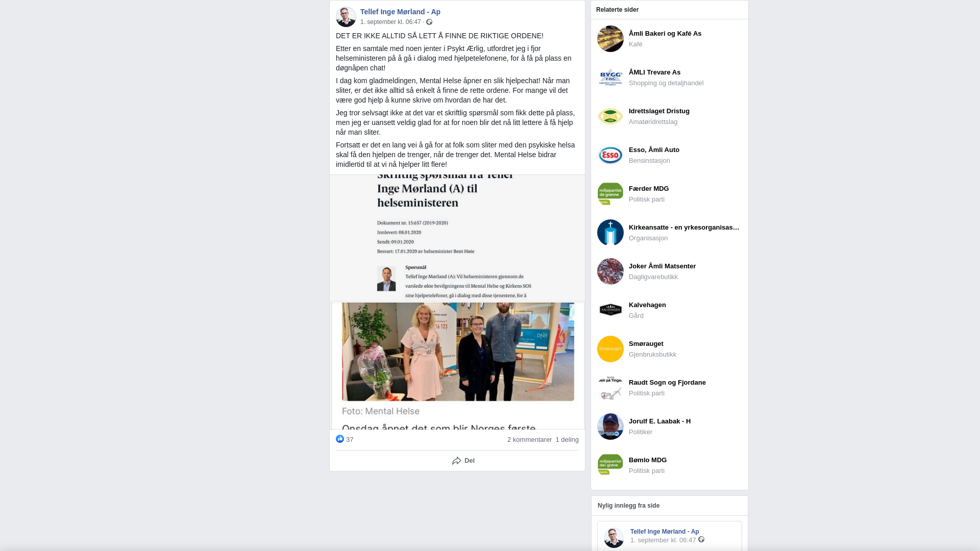980x551 pixels.
Task: Click the 1. september kl. 06:47 timestamp
Action: click(x=390, y=22)
